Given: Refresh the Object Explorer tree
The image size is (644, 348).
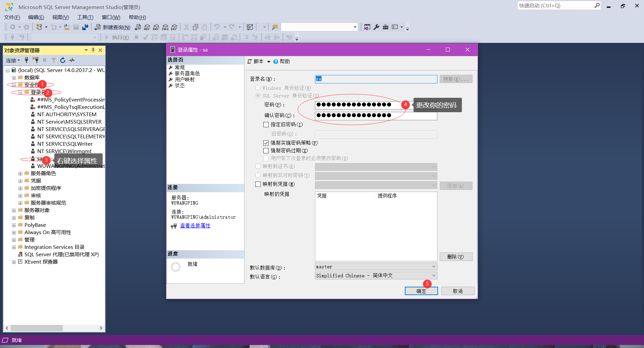Looking at the screenshot, I should 63,60.
